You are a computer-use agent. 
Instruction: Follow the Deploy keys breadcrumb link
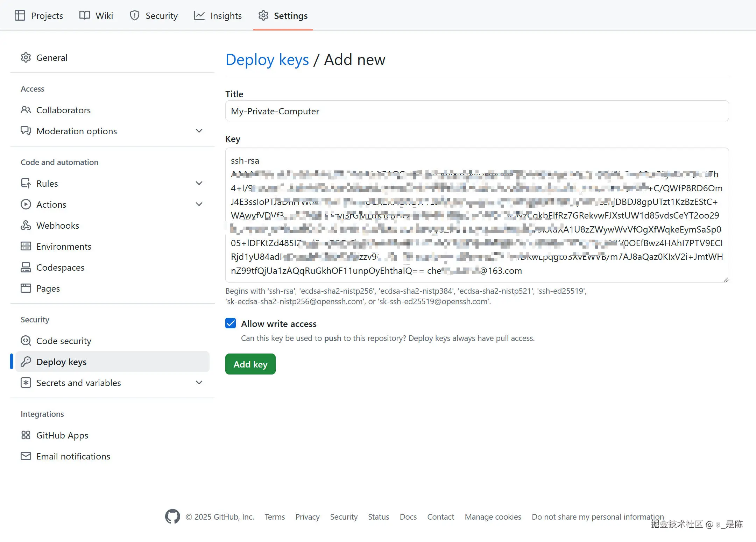[267, 60]
